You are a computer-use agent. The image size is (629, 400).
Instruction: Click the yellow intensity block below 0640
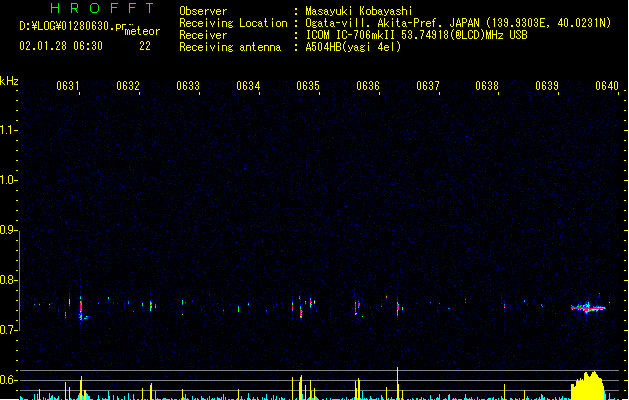(588, 386)
